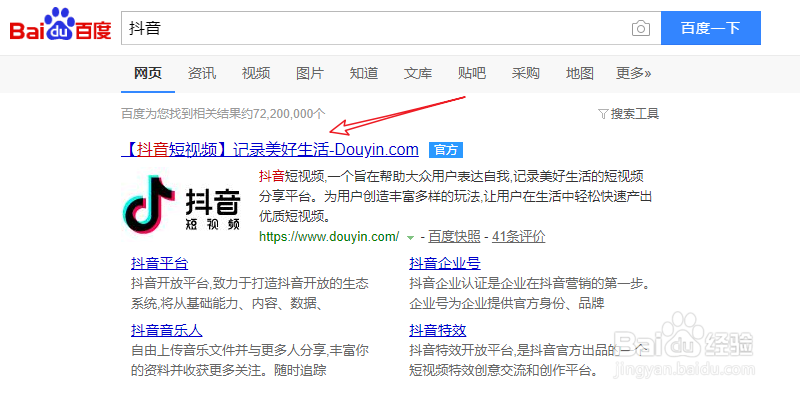Open the 抖音企业号 sublink
Image resolution: width=800 pixels, height=397 pixels.
[x=445, y=264]
